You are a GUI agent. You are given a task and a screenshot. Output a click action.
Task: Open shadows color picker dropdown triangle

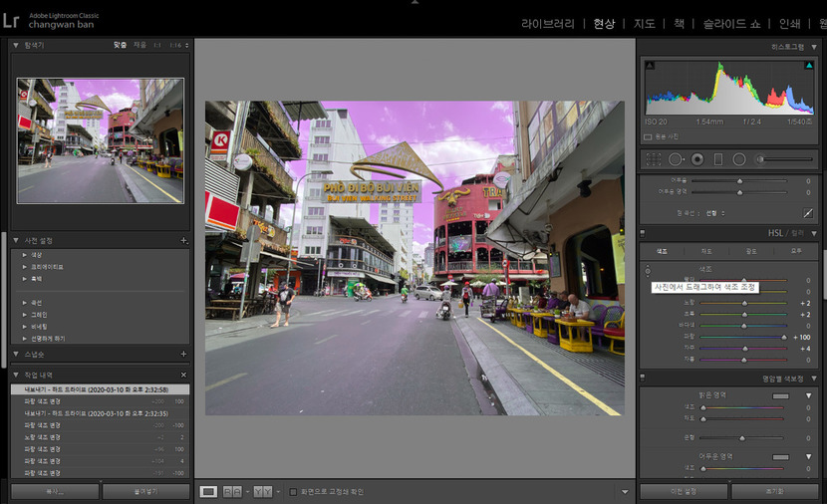(x=808, y=456)
